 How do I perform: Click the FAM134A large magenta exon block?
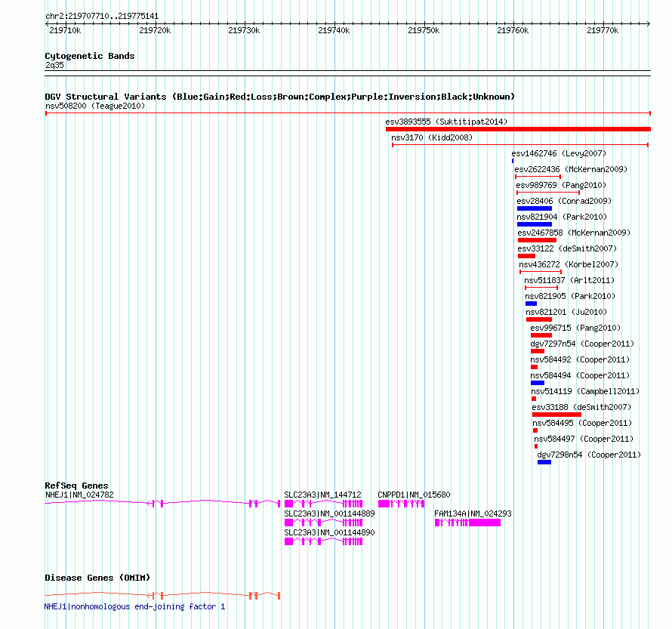[484, 523]
